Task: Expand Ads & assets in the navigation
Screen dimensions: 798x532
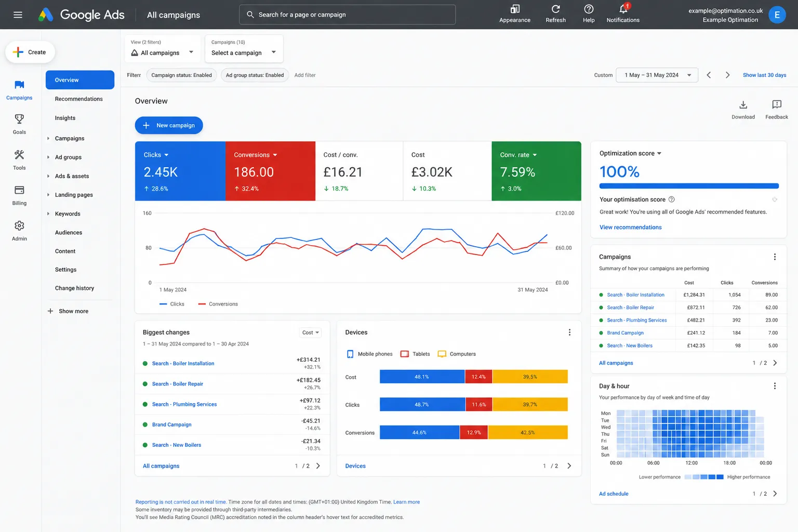Action: click(x=48, y=176)
